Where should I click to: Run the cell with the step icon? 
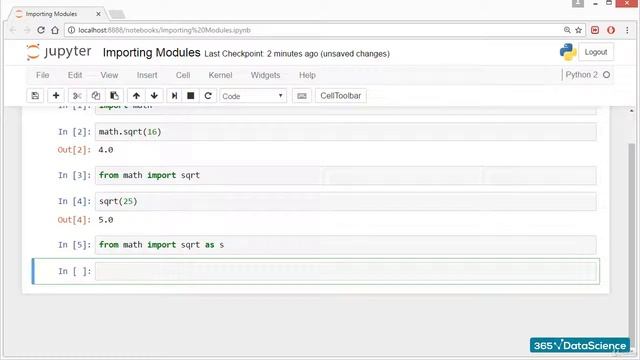(174, 96)
